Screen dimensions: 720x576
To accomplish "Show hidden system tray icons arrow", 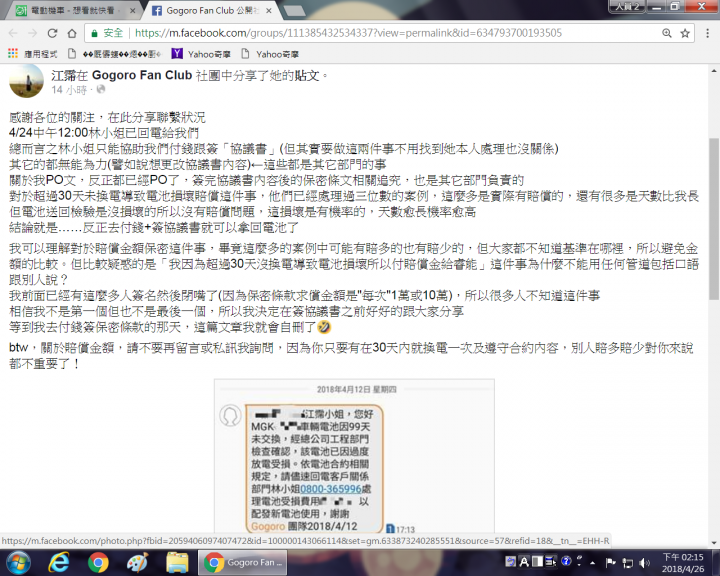I will coord(593,562).
